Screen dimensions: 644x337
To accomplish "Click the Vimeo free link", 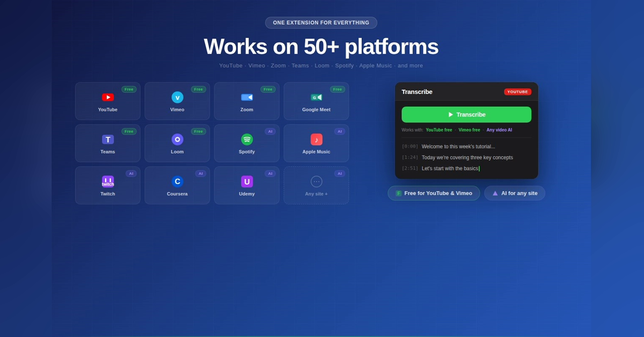I will (469, 130).
